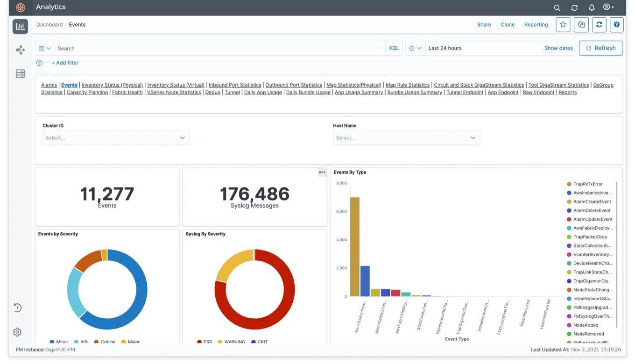Open the user account menu
The width and height of the screenshot is (635, 364).
(608, 7)
